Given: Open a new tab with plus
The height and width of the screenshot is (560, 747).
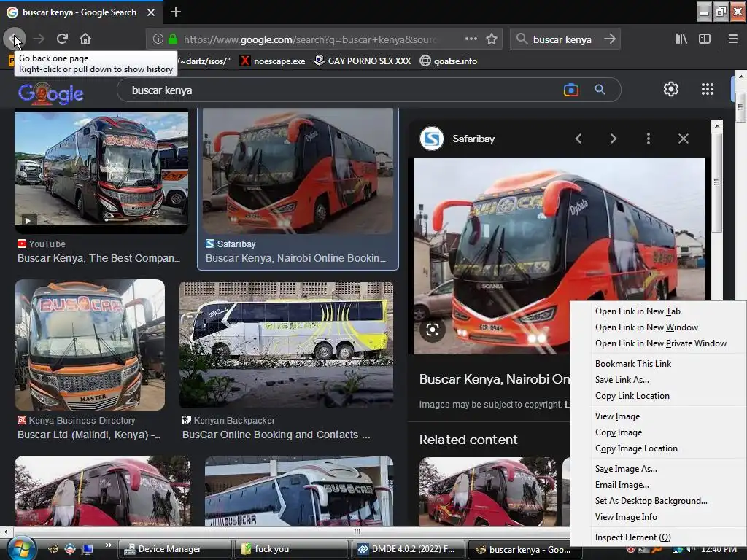Looking at the screenshot, I should pyautogui.click(x=175, y=12).
